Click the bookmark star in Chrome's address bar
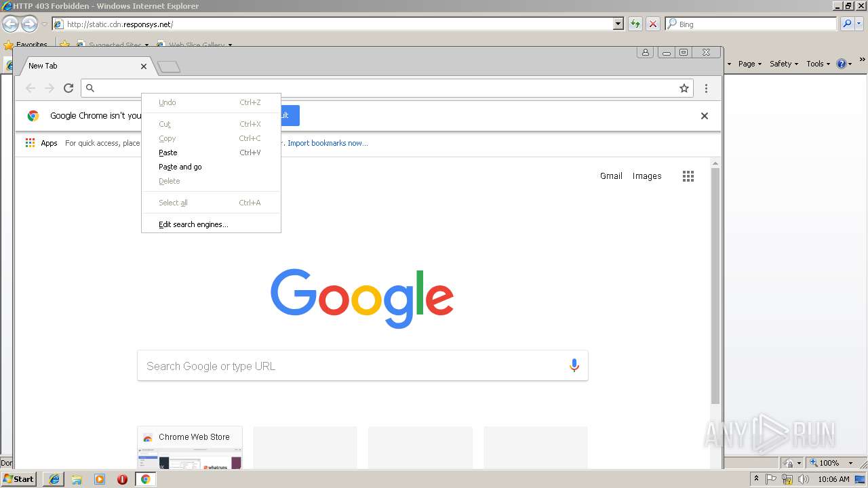Image resolution: width=868 pixels, height=488 pixels. [x=684, y=88]
